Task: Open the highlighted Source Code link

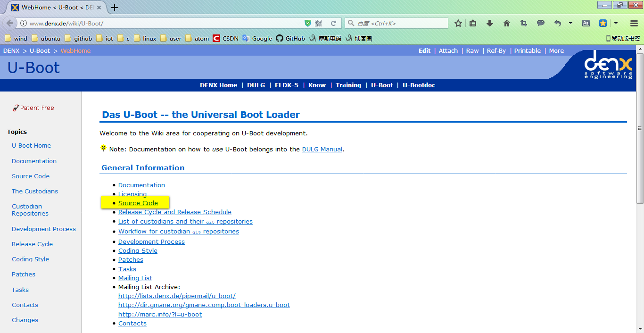Action: pos(138,203)
